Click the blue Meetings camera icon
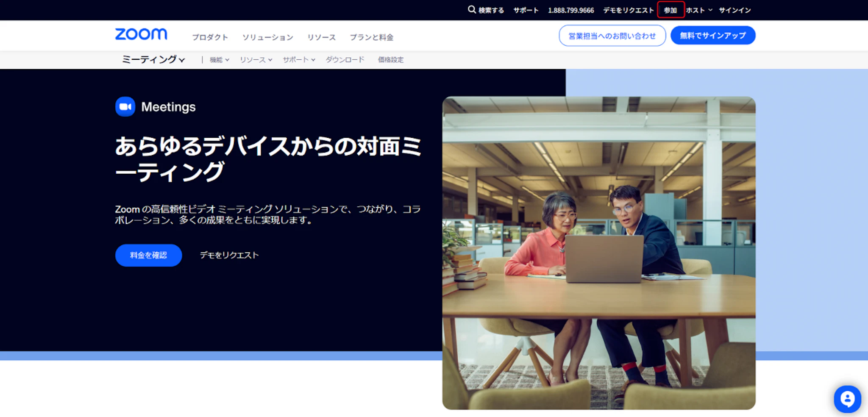The height and width of the screenshot is (417, 868). click(x=125, y=107)
